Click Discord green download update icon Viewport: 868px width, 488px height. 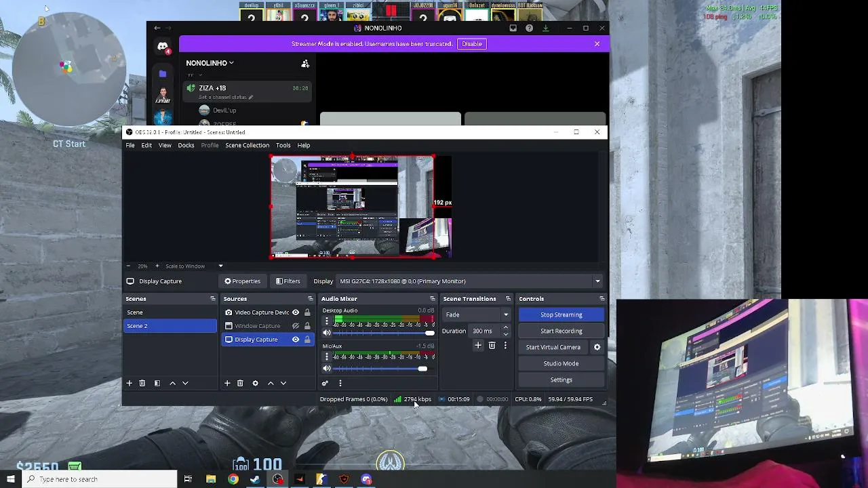(x=545, y=28)
